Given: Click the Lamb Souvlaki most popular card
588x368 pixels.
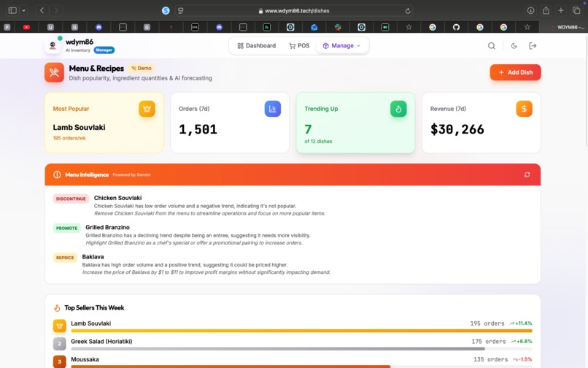Looking at the screenshot, I should (x=104, y=123).
